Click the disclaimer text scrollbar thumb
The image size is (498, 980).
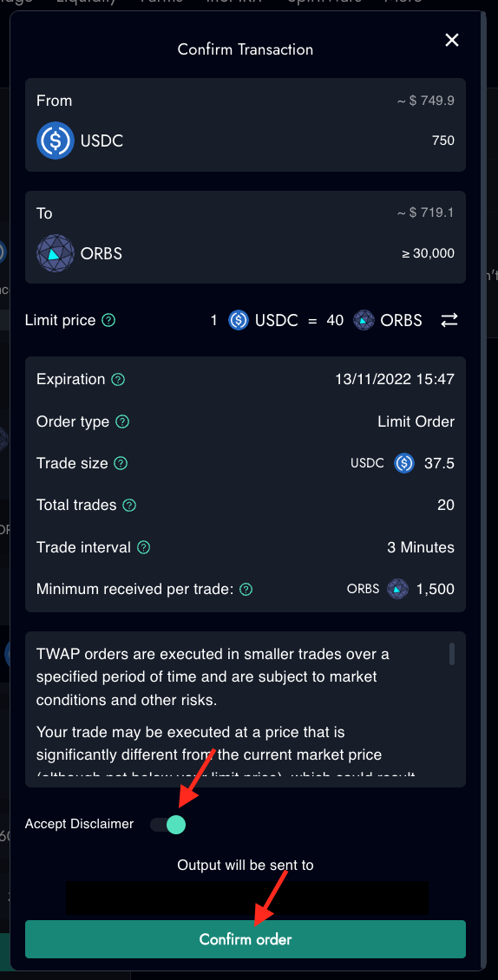pyautogui.click(x=452, y=655)
